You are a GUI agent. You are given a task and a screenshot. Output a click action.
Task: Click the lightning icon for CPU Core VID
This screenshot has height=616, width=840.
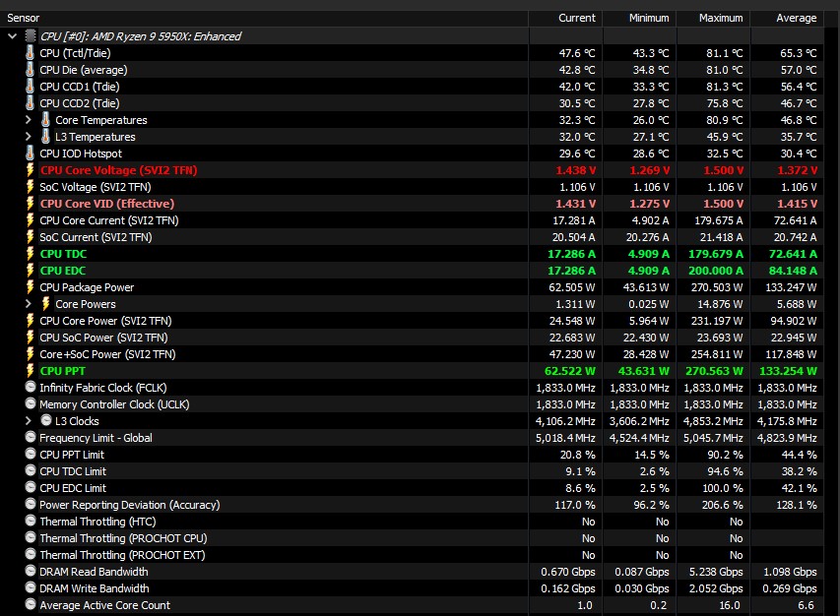click(x=30, y=204)
